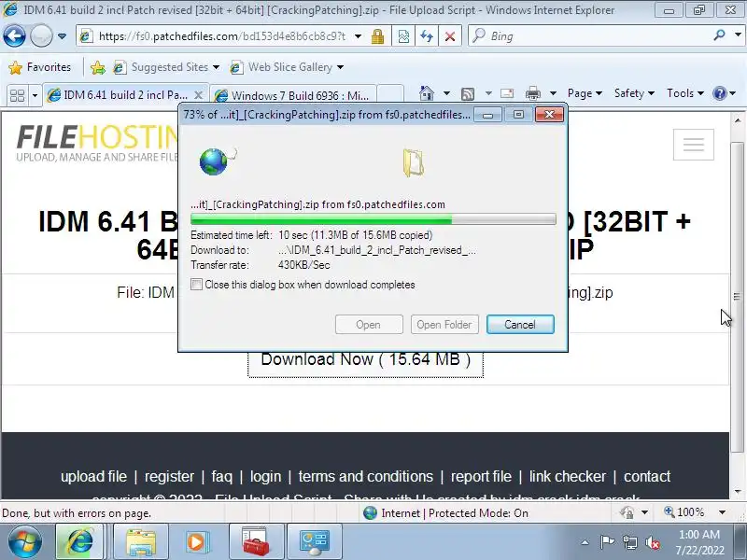Follow the register footer link
Screen dimensions: 747x560
[x=169, y=476]
